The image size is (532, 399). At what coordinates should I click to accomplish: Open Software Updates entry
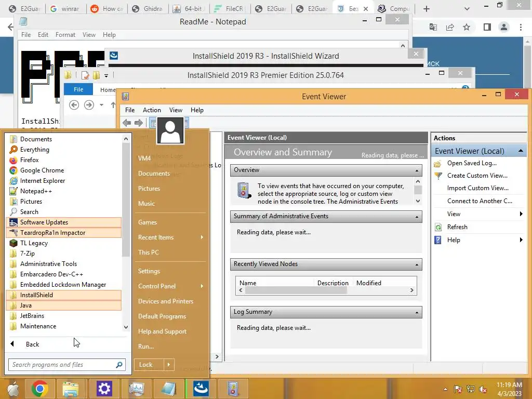pos(64,222)
